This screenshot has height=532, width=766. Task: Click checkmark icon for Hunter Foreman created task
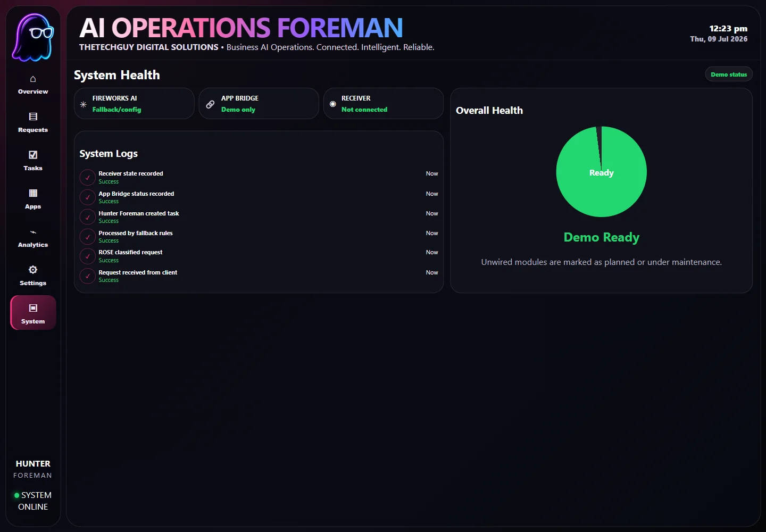[x=87, y=217]
